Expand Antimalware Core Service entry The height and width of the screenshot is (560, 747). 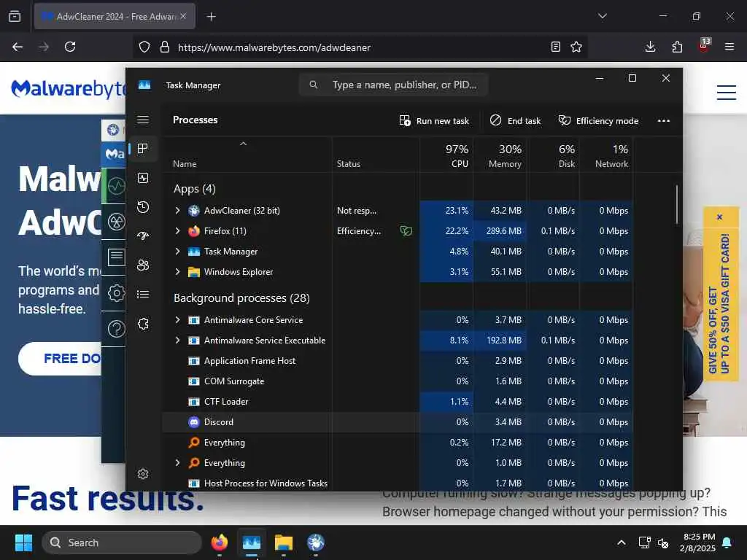(178, 320)
